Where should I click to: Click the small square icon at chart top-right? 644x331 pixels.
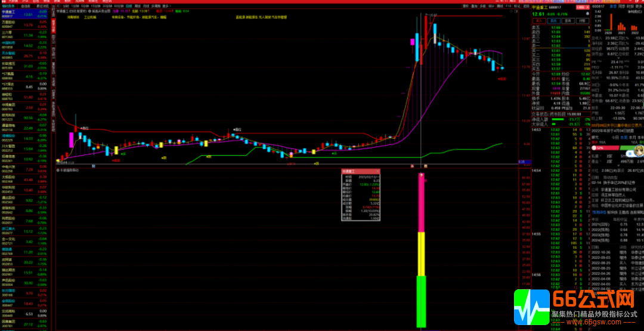(x=516, y=11)
